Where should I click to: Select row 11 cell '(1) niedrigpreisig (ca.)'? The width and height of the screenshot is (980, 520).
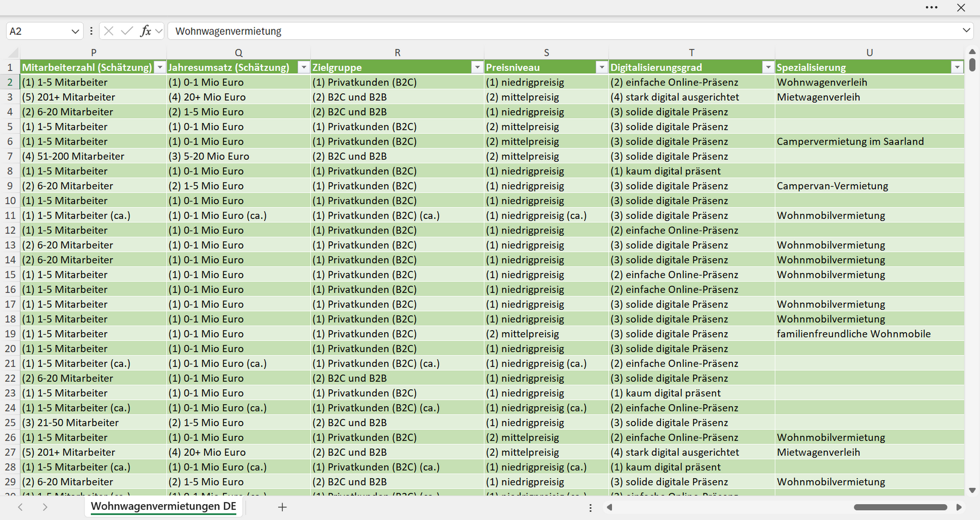(x=547, y=216)
